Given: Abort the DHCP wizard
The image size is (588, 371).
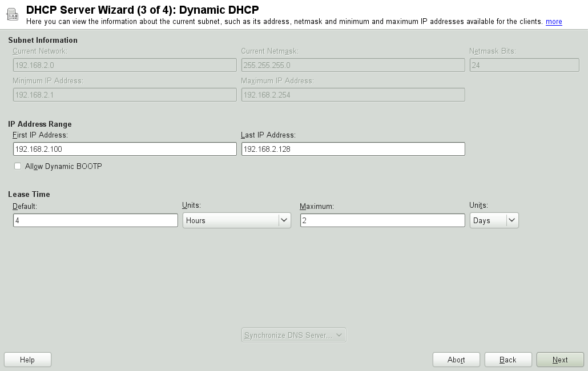Looking at the screenshot, I should tap(456, 360).
